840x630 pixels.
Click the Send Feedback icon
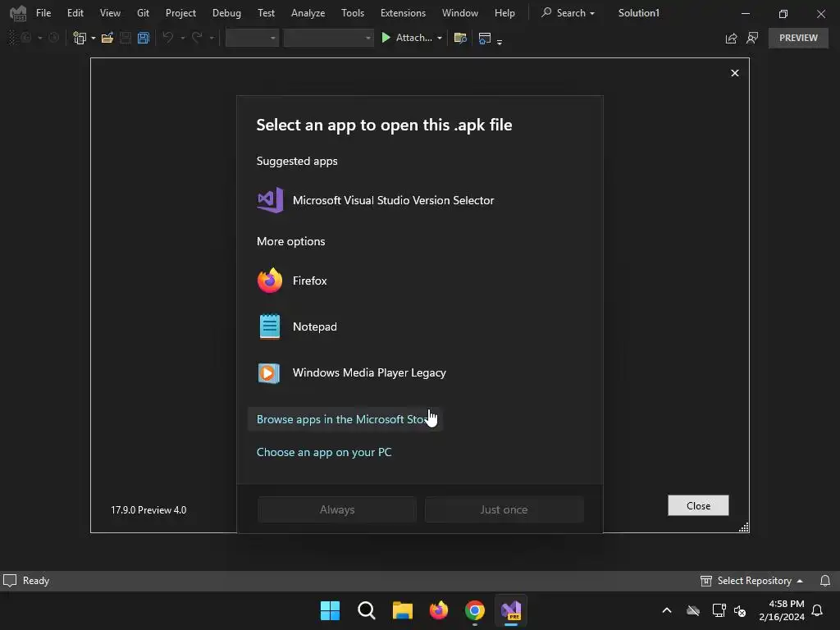pyautogui.click(x=753, y=38)
